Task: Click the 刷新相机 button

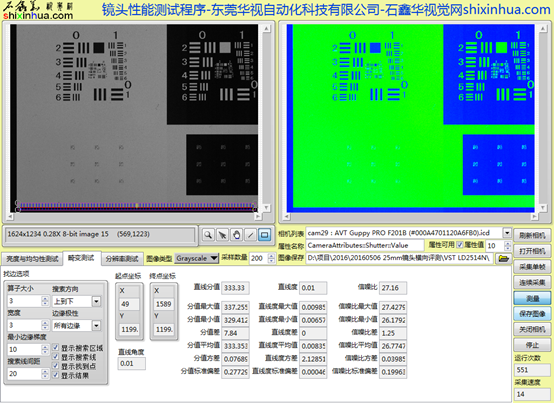Action: tap(532, 235)
